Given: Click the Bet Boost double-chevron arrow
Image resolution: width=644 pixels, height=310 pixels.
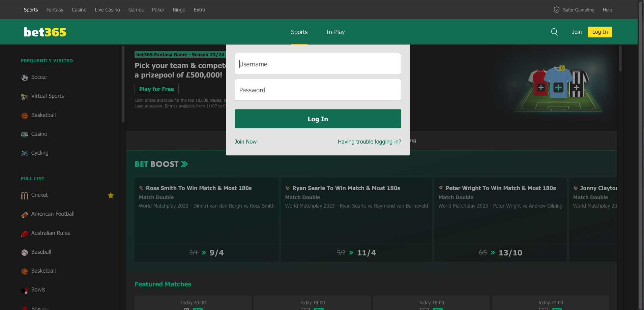Looking at the screenshot, I should point(184,164).
